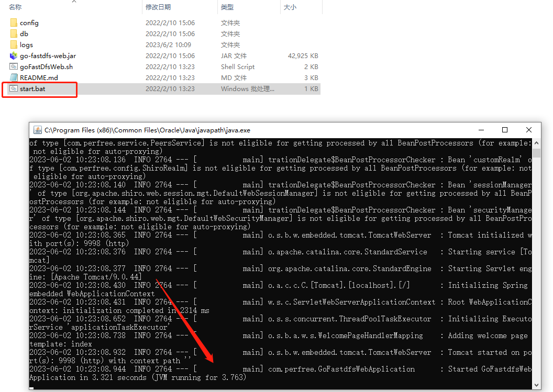
Task: Click the README.md file icon
Action: pos(14,77)
